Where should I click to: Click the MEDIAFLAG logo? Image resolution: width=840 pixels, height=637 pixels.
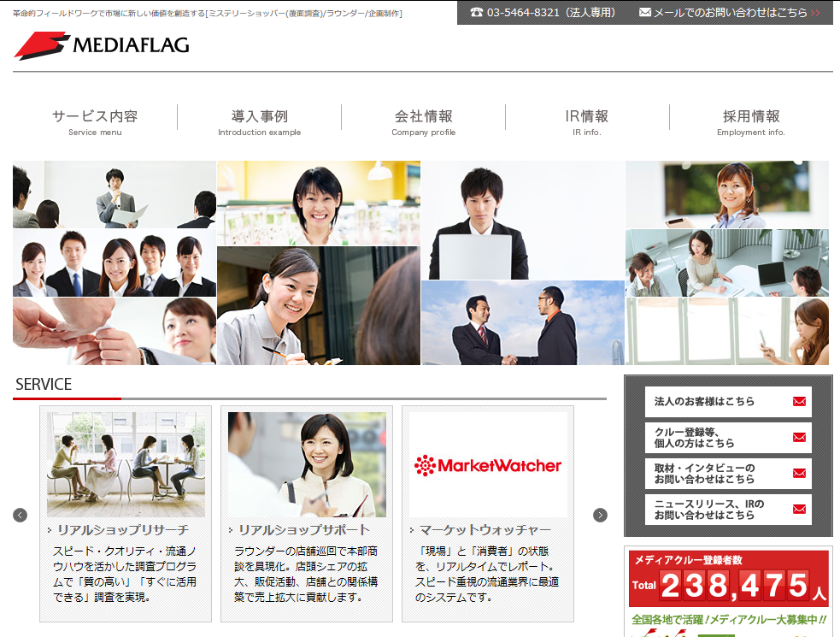coord(102,46)
